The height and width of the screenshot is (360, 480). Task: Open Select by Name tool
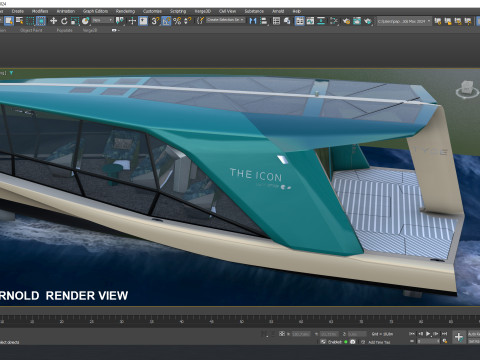click(20, 21)
